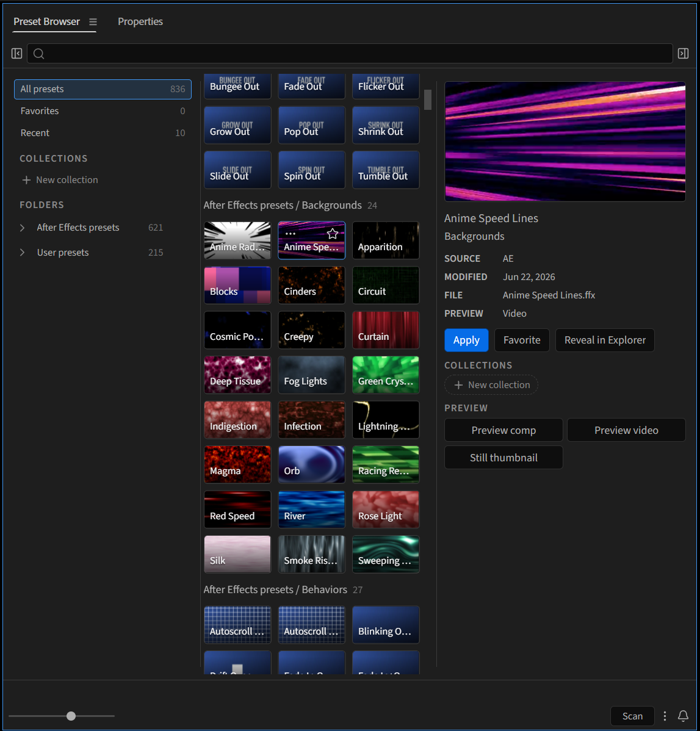Select the Racing Rectangles preset thumbnail

[386, 464]
